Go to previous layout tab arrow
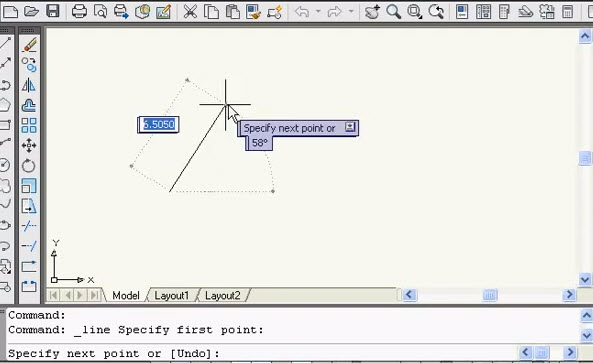593x363 pixels. click(x=68, y=295)
